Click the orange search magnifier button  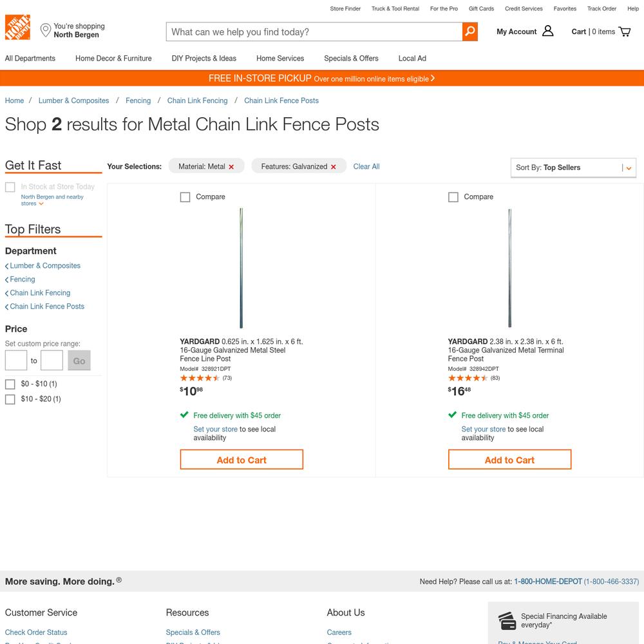click(470, 32)
